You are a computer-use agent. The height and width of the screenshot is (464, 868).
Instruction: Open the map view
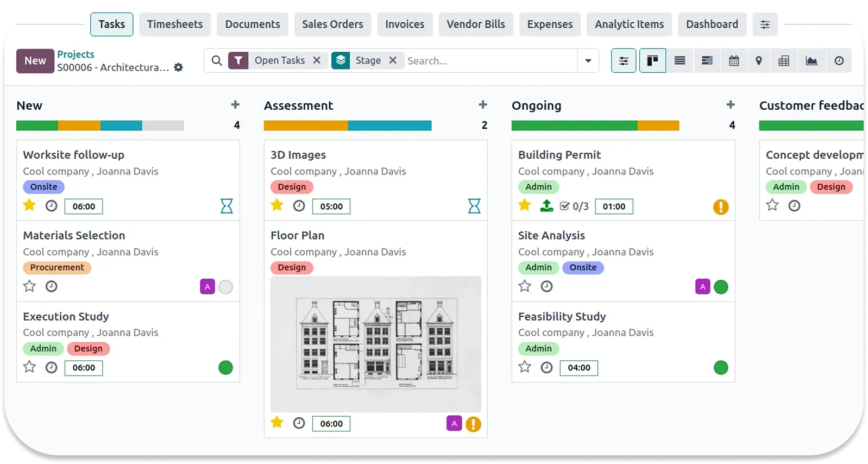(759, 61)
